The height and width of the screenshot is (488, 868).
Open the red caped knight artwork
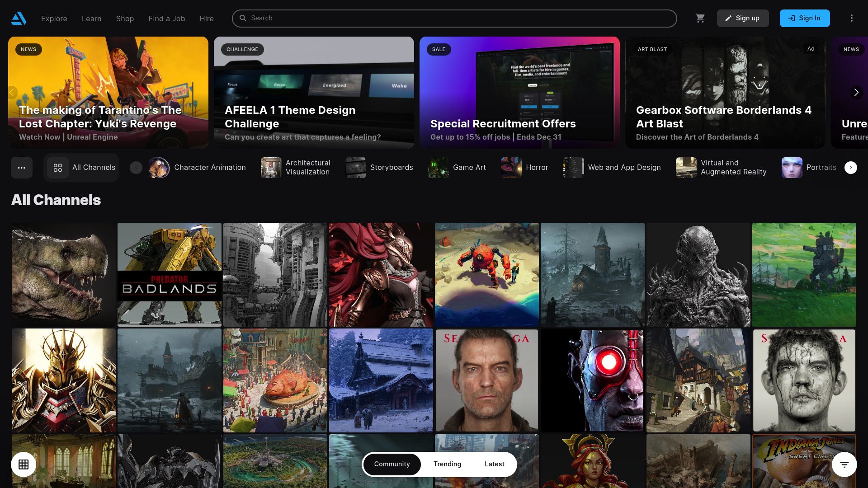click(x=381, y=275)
